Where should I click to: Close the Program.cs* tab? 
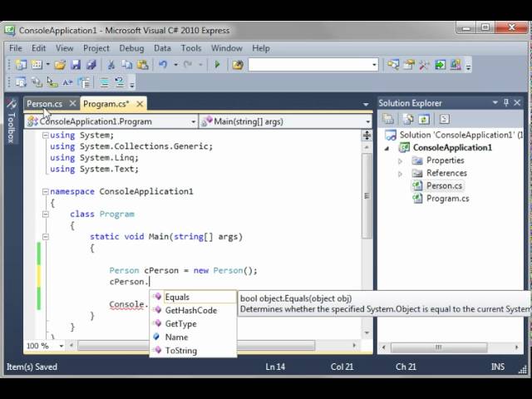tap(140, 104)
